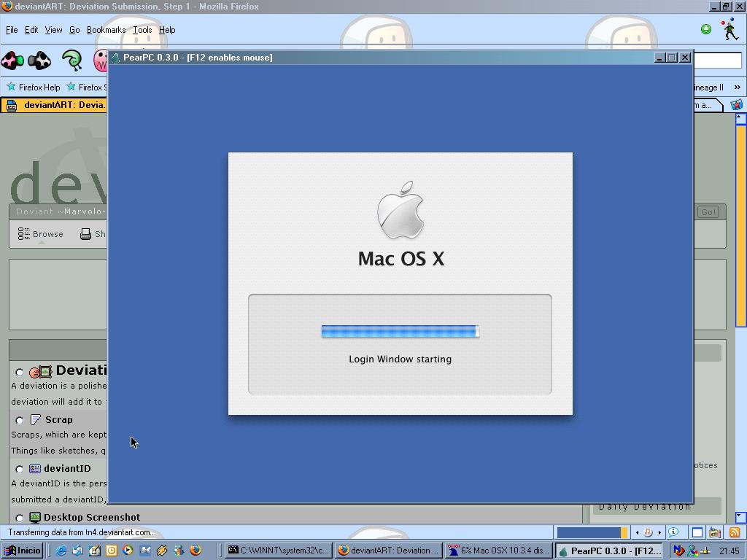Click the 21:45 system clock
Viewport: 747px width, 560px height.
click(729, 551)
